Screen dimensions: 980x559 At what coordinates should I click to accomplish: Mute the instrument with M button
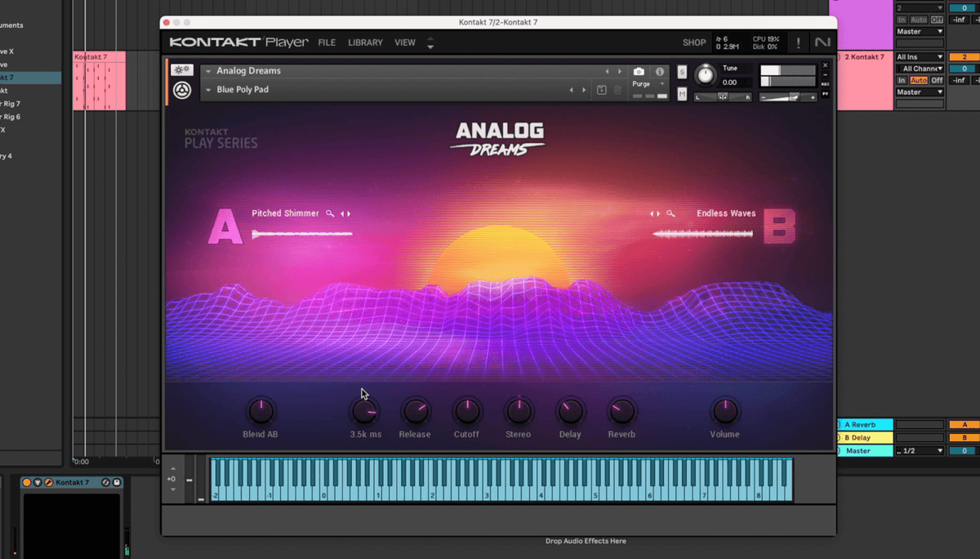click(682, 95)
